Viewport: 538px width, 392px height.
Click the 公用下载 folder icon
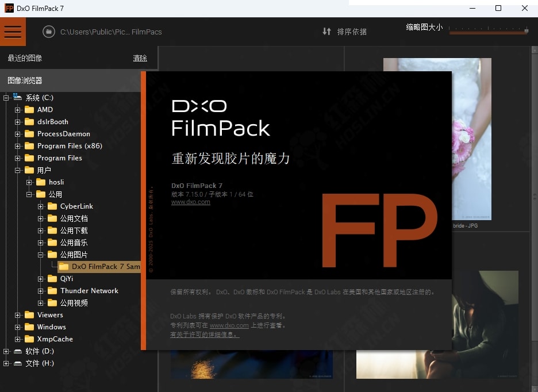52,230
